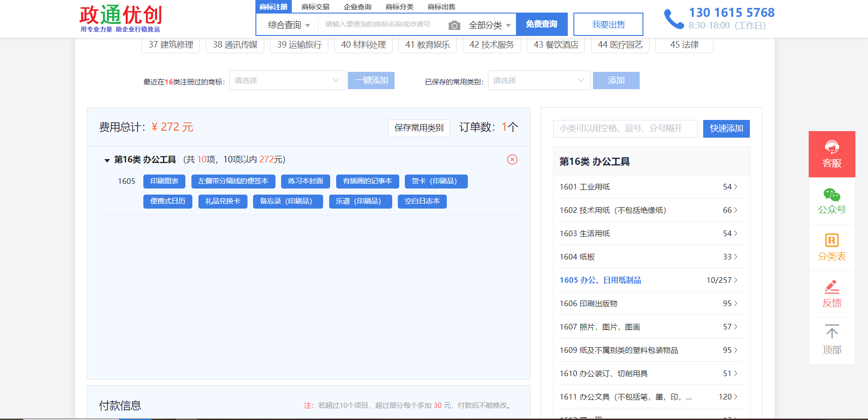Remove the 第16类 办公工具 order with the red X
The height and width of the screenshot is (420, 868).
tap(512, 160)
